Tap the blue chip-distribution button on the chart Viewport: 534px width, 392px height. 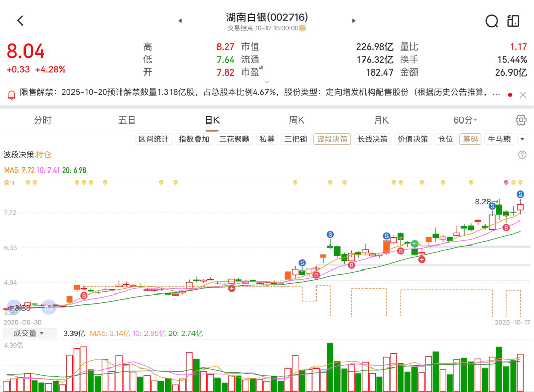tap(48, 307)
